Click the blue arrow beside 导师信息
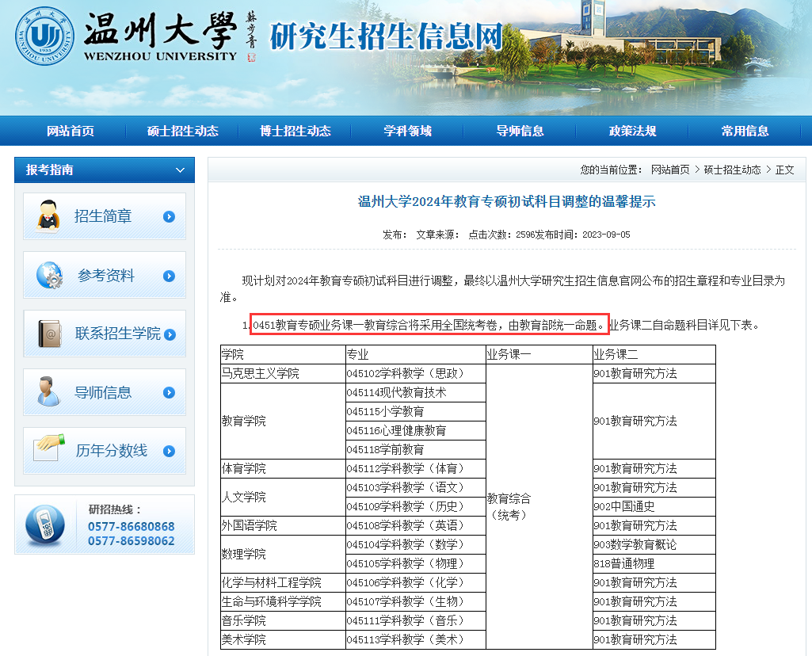This screenshot has height=656, width=812. tap(169, 393)
